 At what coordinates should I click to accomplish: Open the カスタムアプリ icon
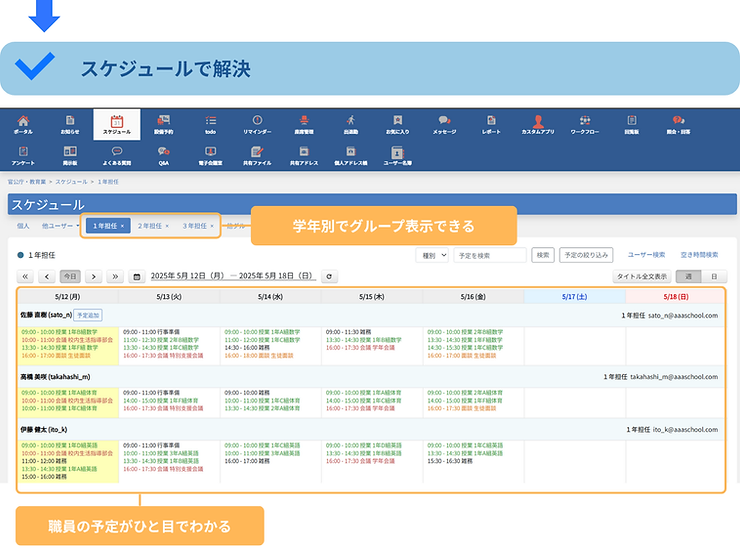click(538, 123)
